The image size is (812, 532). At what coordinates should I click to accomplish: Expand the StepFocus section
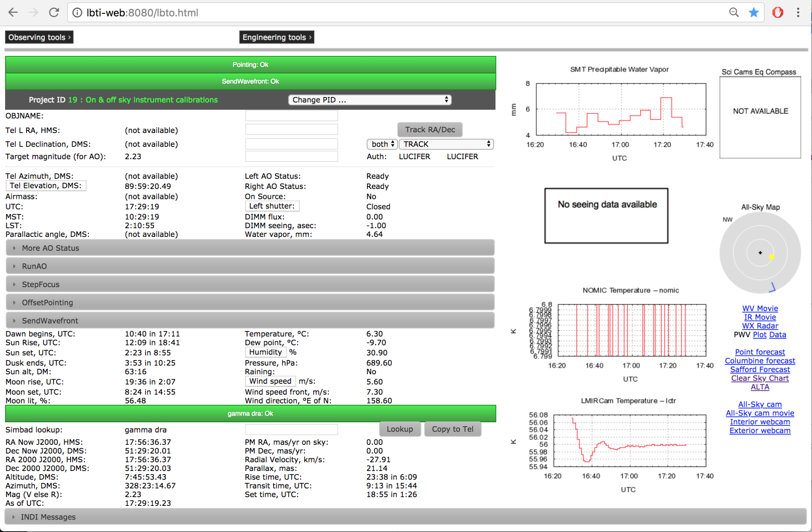pos(250,284)
